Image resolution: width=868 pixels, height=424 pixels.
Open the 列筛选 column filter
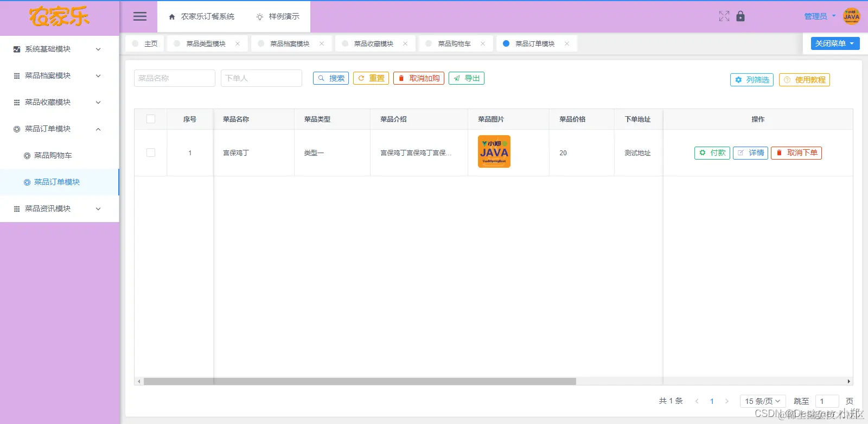752,80
